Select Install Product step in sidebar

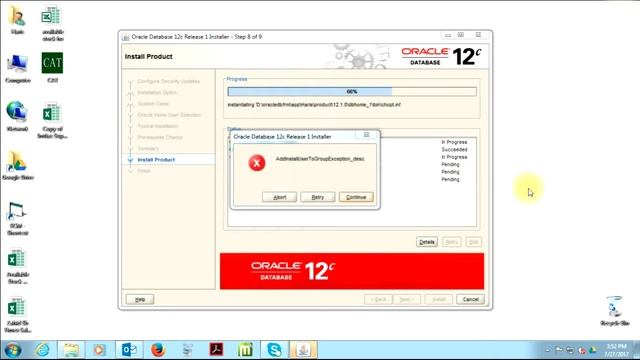point(156,160)
